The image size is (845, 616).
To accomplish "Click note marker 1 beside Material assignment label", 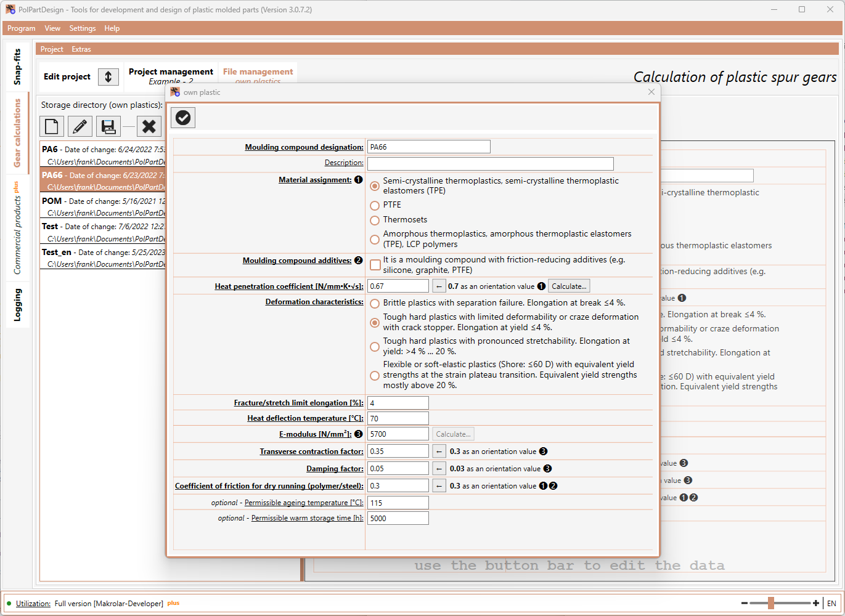I will [359, 180].
